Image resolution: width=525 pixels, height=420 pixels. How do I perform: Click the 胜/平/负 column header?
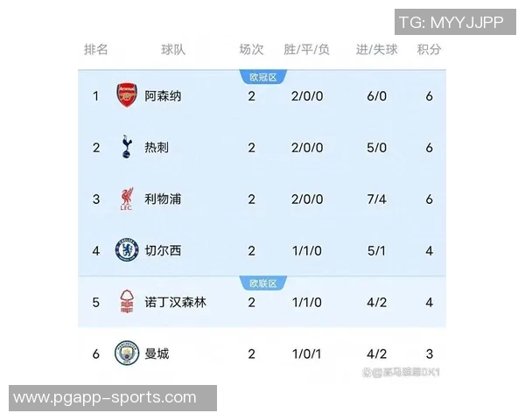click(307, 49)
